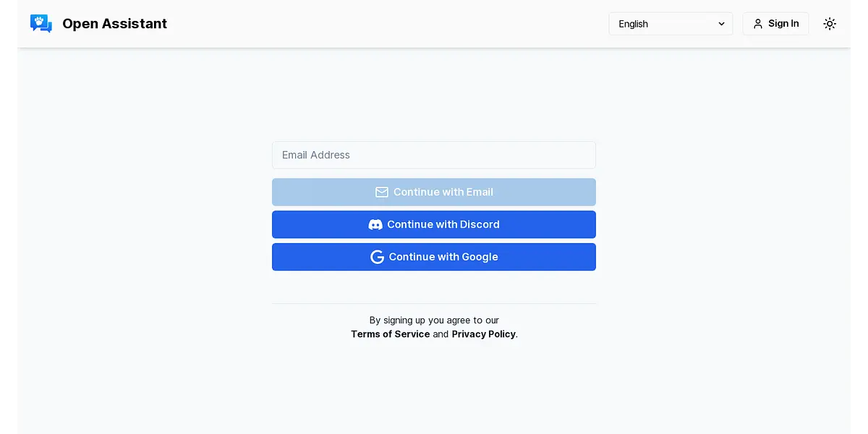Click the empty header area left of the language selector
This screenshot has height=434, width=868.
point(391,24)
